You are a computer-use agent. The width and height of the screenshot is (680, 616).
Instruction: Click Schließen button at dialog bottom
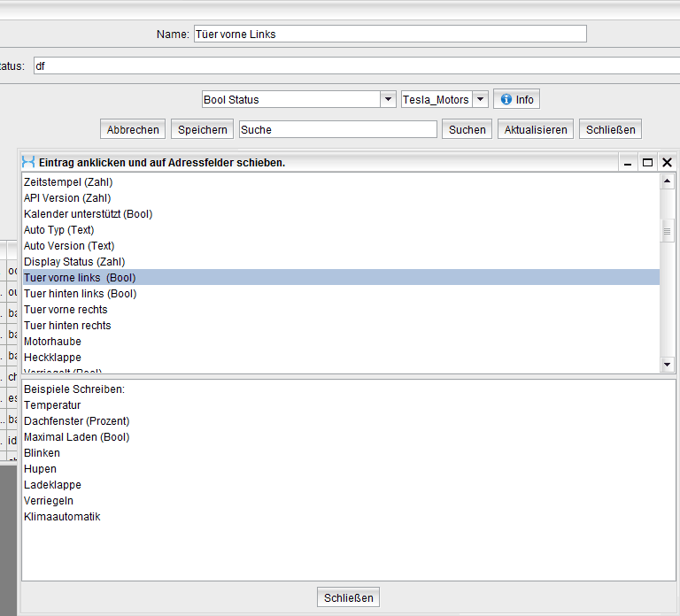coord(348,597)
